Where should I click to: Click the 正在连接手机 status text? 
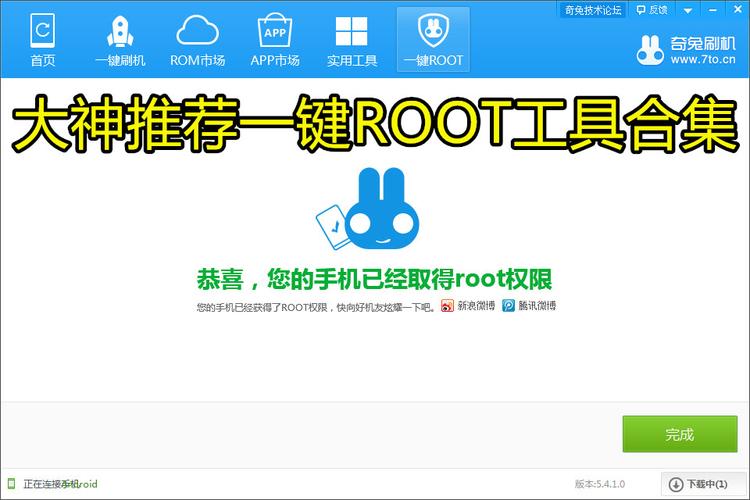click(x=51, y=484)
